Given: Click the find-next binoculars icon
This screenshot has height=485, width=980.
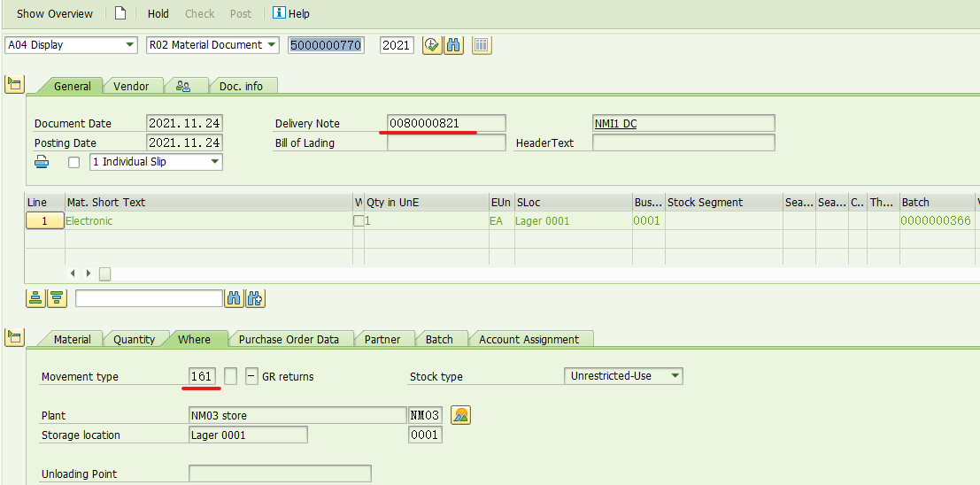Looking at the screenshot, I should (255, 298).
